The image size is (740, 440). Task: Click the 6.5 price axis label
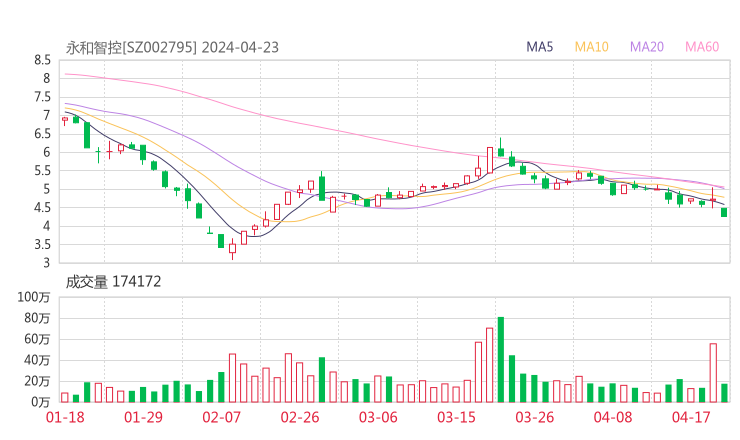[42, 134]
